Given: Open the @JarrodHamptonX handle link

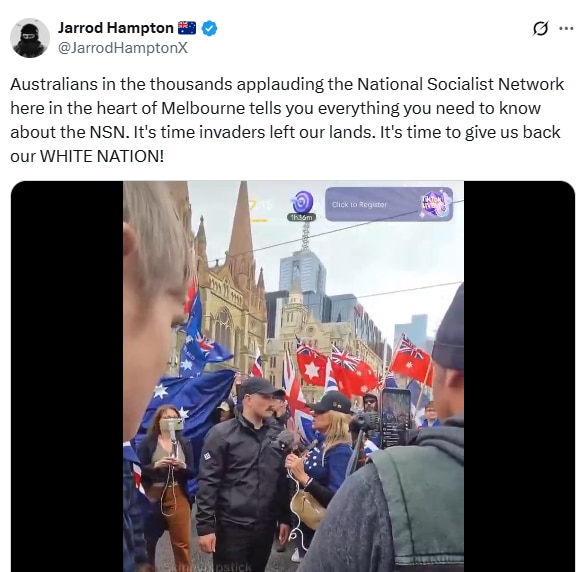Looking at the screenshot, I should coord(123,48).
